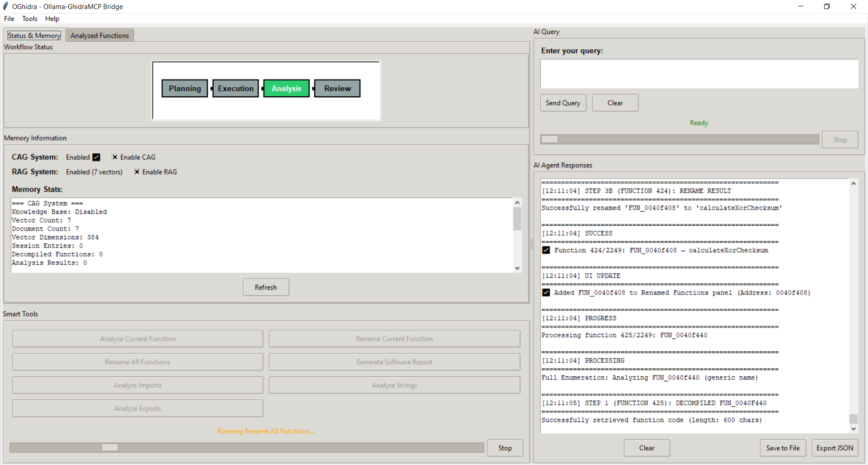This screenshot has width=868, height=465.
Task: Click 'Document Count: 7' stats line
Action: 45,229
